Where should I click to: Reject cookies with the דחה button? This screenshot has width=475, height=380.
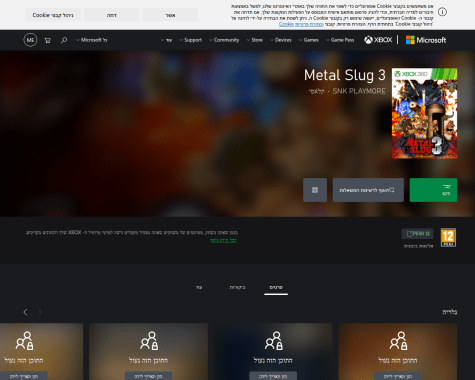[x=112, y=15]
